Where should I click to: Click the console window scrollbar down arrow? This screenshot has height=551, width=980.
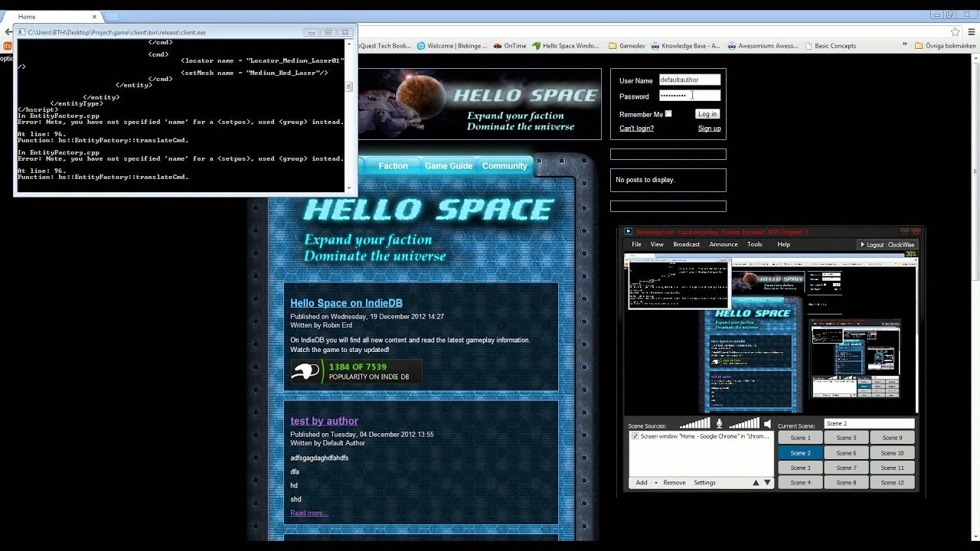point(350,187)
